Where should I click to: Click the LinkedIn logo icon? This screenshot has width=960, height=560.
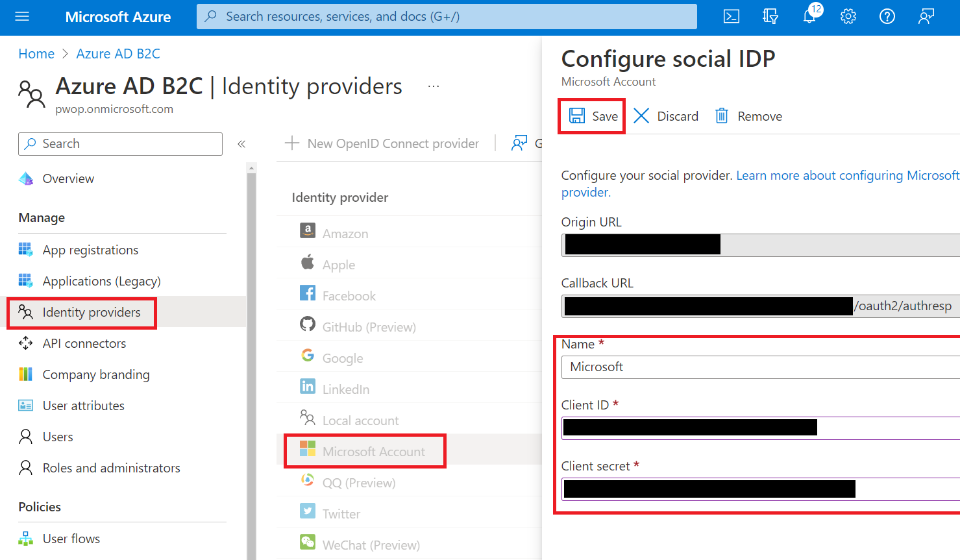click(308, 386)
